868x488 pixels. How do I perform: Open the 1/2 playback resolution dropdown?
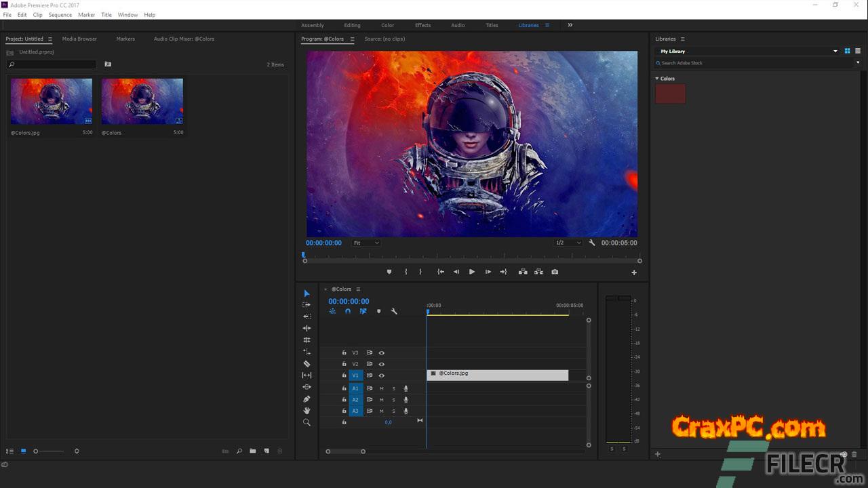568,243
